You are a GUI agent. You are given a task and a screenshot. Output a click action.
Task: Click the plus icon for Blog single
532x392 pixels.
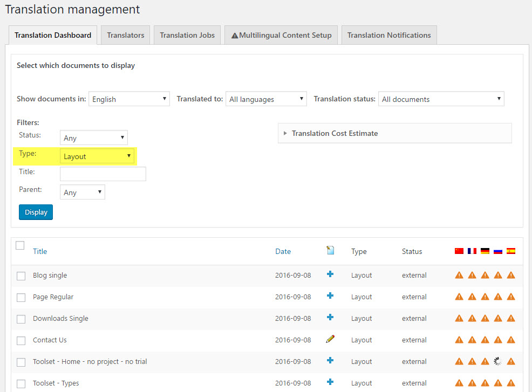click(x=330, y=274)
